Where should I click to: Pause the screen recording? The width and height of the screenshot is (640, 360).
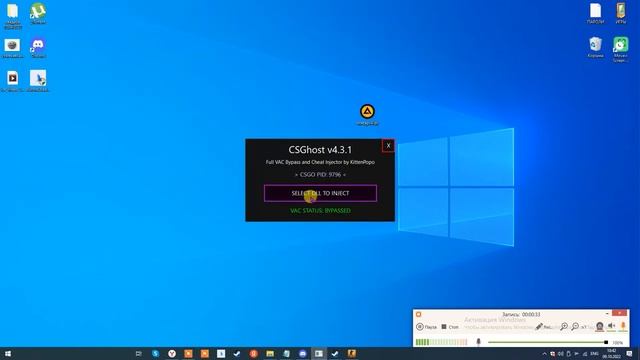pyautogui.click(x=426, y=327)
